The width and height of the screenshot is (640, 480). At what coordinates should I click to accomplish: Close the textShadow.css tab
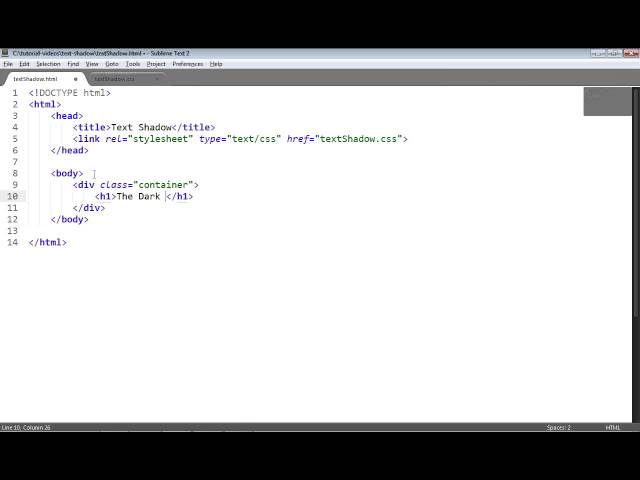click(x=157, y=79)
